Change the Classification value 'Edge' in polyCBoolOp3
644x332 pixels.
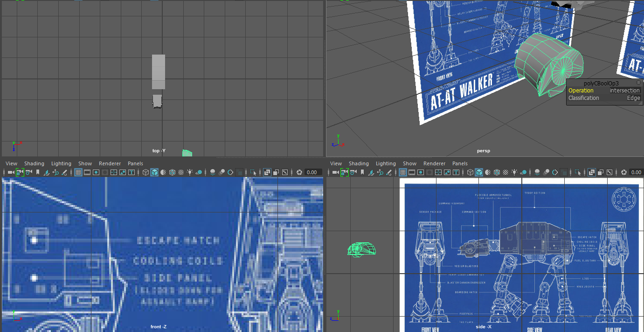pyautogui.click(x=633, y=98)
